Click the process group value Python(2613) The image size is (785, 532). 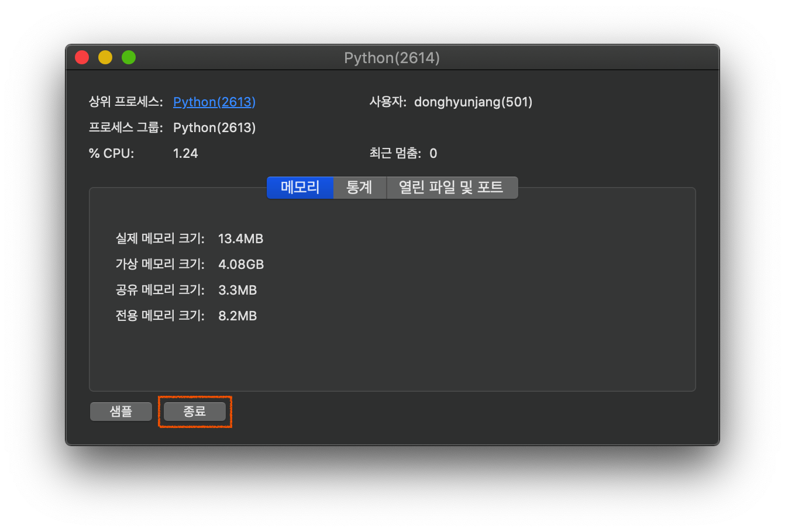tap(215, 128)
